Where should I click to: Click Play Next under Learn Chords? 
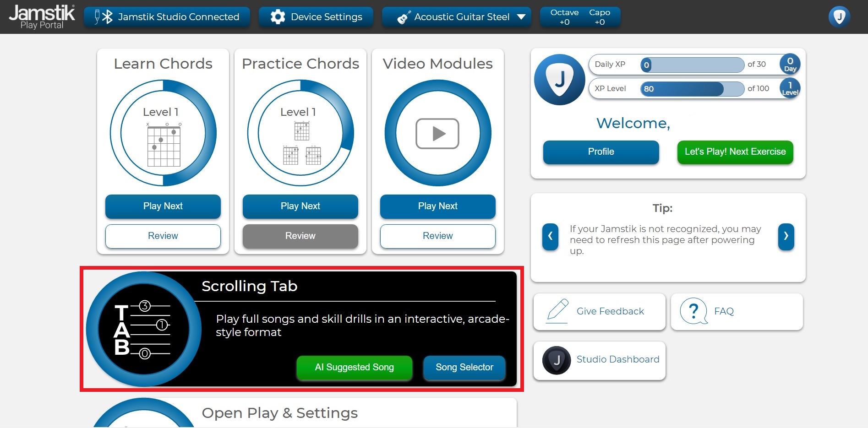(x=163, y=206)
